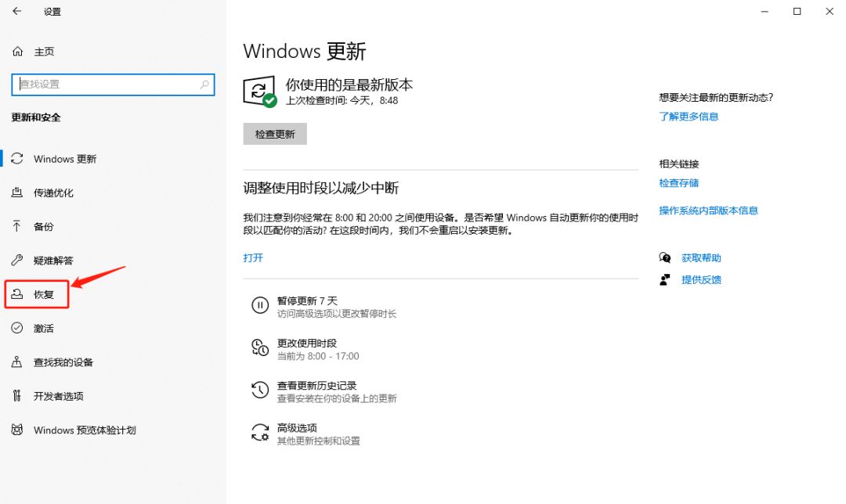Viewport: 846px width, 504px height.
Task: Click the pause icon beside 暂停更新 7 天
Action: pyautogui.click(x=260, y=306)
